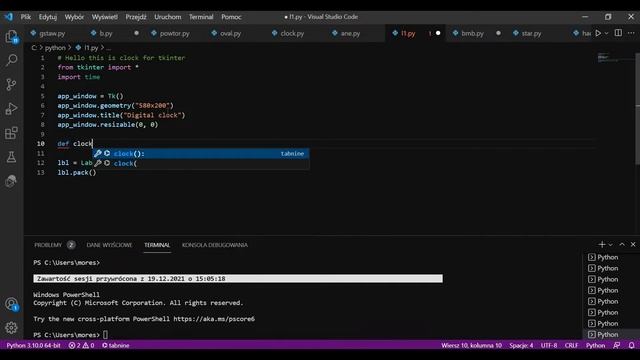Open the Extensions view
Image resolution: width=640 pixels, height=360 pixels.
[x=11, y=133]
